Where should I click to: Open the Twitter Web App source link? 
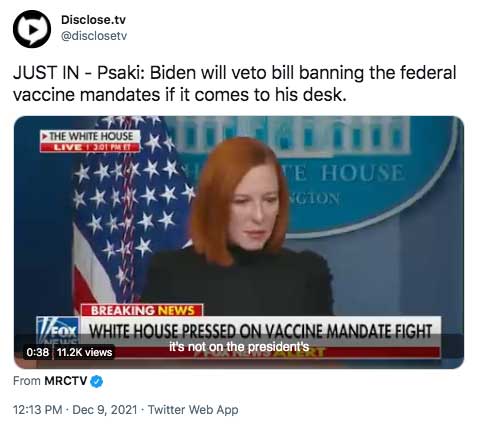pyautogui.click(x=193, y=410)
